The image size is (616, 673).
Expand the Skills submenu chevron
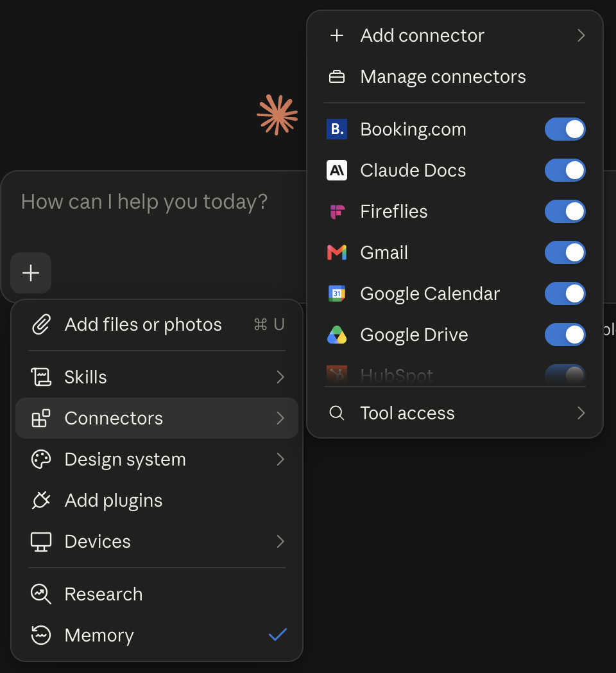click(x=280, y=377)
